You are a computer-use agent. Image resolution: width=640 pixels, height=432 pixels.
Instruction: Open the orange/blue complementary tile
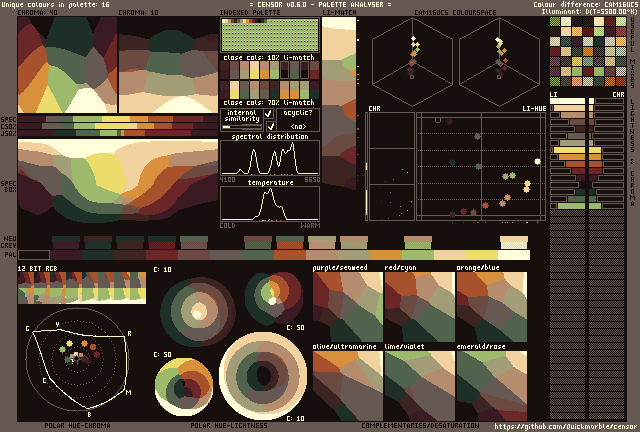492,307
